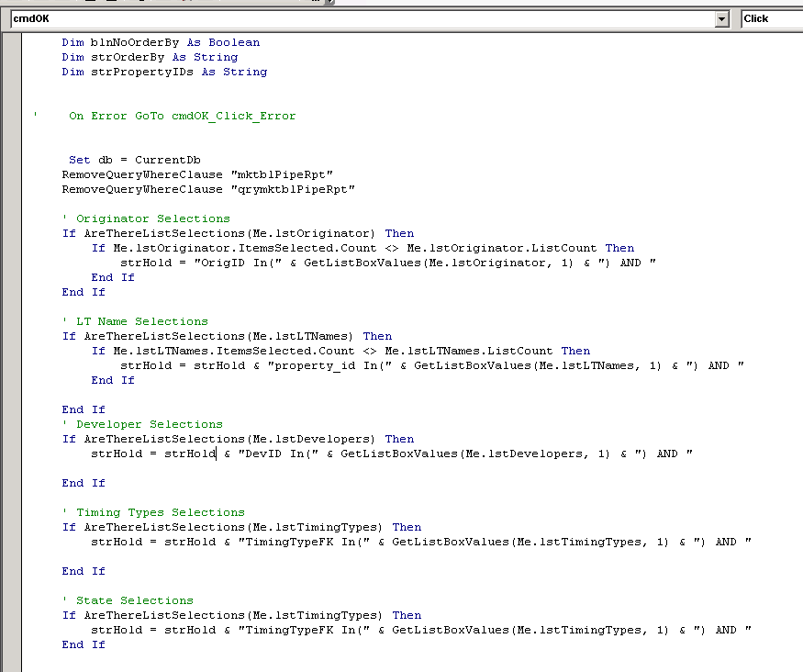803x672 pixels.
Task: Click the line 'Dim blnNoOrderBy As Boolean'
Action: (x=161, y=42)
